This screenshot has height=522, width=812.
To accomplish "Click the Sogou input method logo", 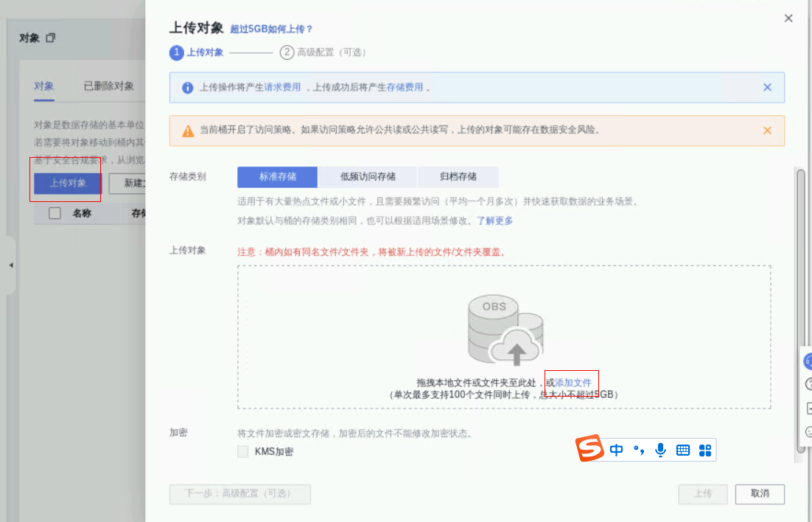I will pyautogui.click(x=589, y=450).
